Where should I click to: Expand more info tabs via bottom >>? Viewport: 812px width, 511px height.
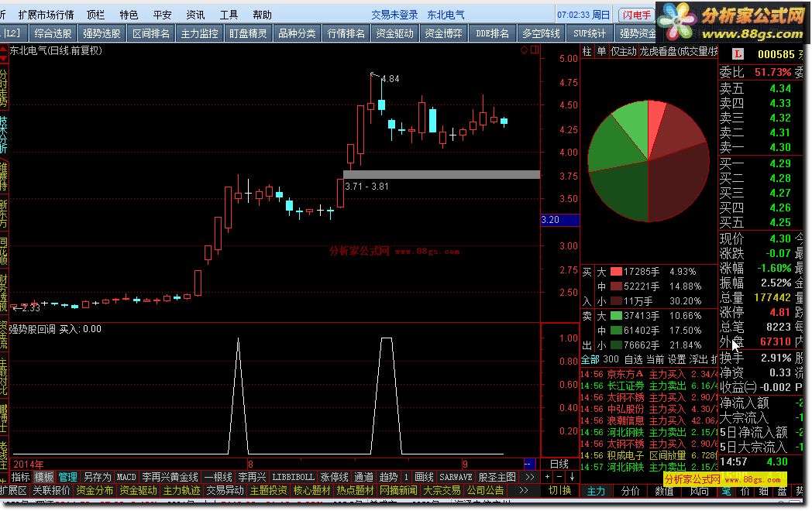[523, 490]
